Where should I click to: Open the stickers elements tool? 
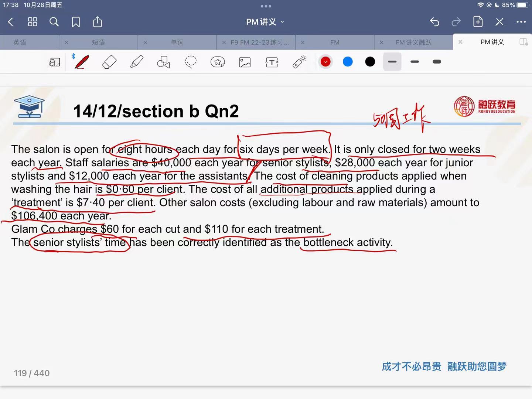pos(218,62)
